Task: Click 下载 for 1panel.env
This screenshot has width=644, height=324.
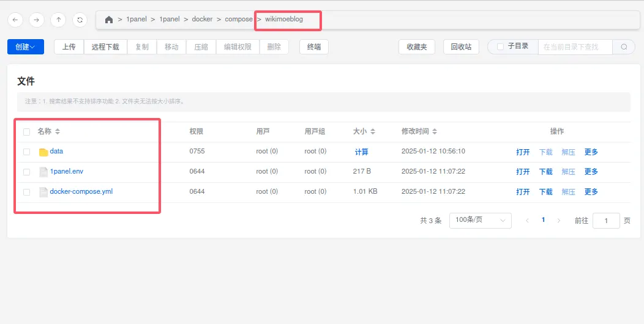Action: pyautogui.click(x=546, y=172)
